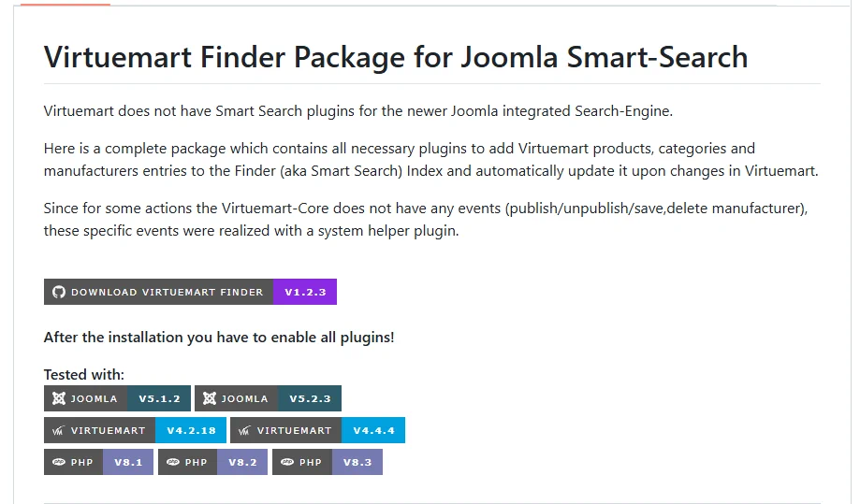Image resolution: width=860 pixels, height=504 pixels.
Task: Click the VirtueMart logo on the v4.4.4 badge
Action: coord(244,430)
